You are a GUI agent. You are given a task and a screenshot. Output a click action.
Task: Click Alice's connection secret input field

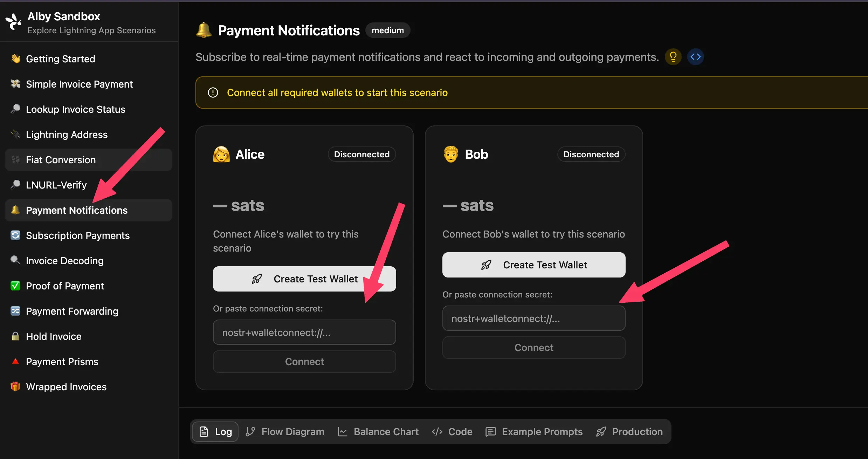pyautogui.click(x=304, y=332)
